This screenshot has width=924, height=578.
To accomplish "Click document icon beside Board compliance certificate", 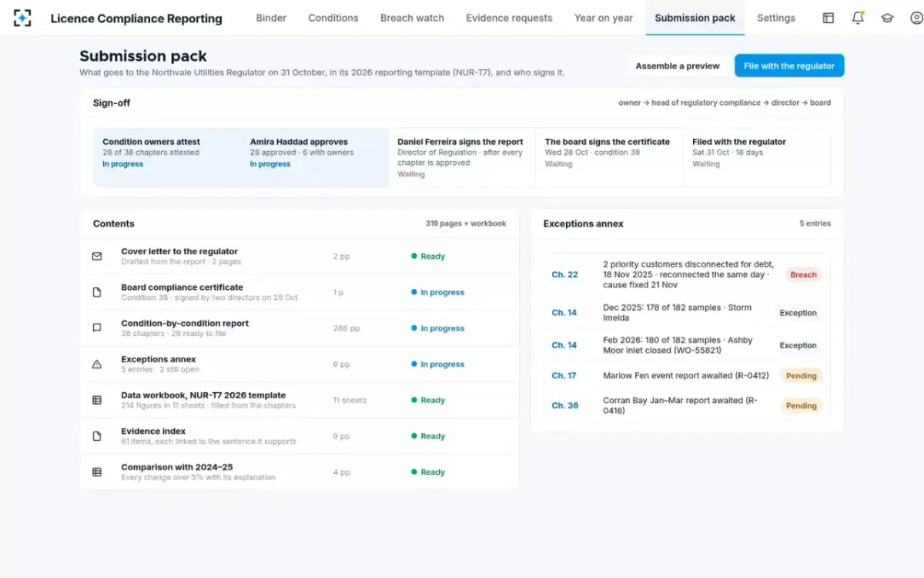I will [97, 292].
